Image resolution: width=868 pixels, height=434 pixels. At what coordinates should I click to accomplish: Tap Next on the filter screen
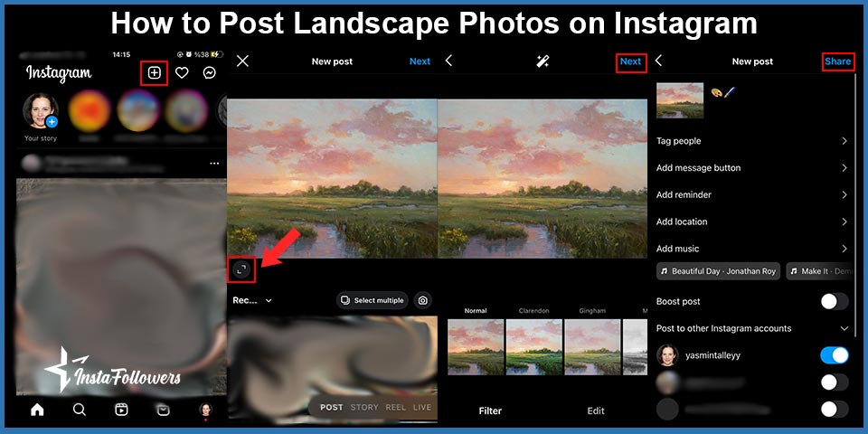[630, 61]
